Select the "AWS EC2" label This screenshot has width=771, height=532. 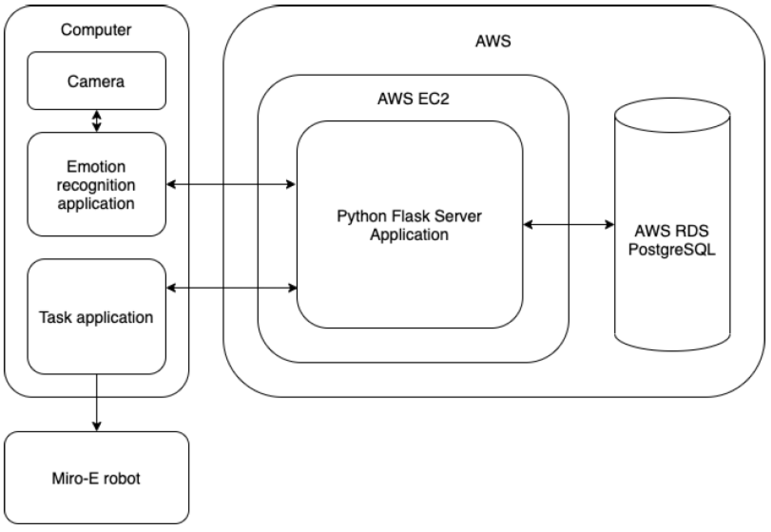pyautogui.click(x=413, y=99)
